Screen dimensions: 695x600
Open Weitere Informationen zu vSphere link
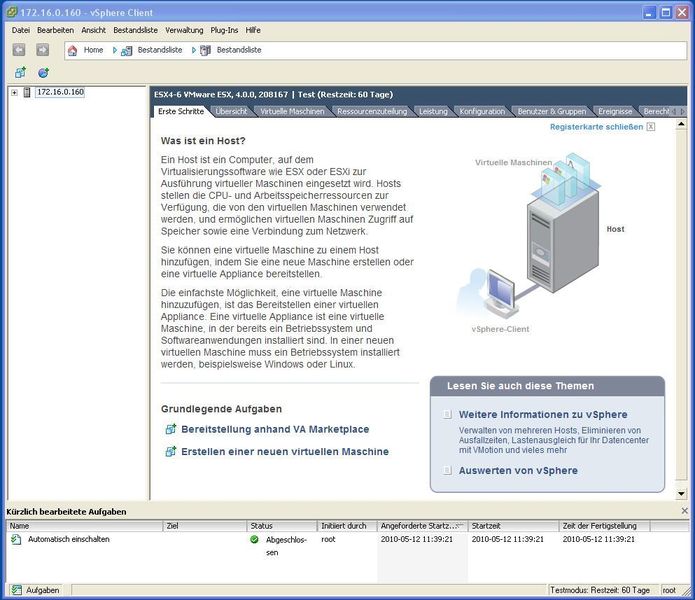(x=543, y=414)
